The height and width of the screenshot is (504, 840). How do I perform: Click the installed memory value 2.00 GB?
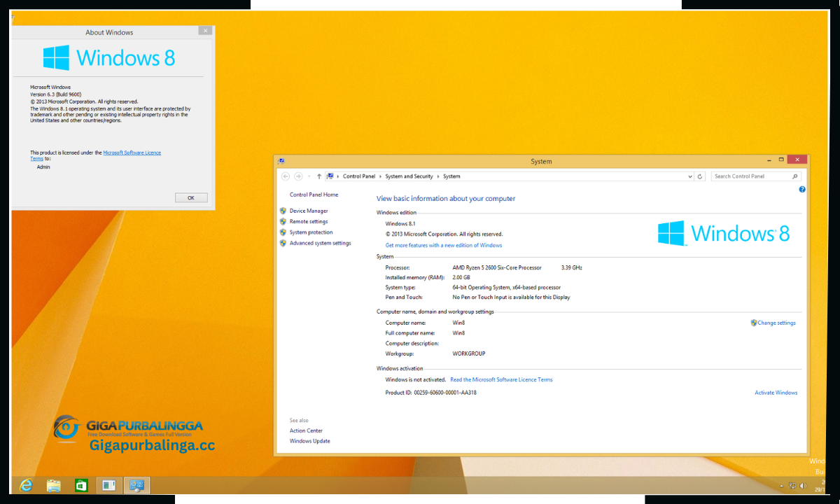pyautogui.click(x=461, y=277)
